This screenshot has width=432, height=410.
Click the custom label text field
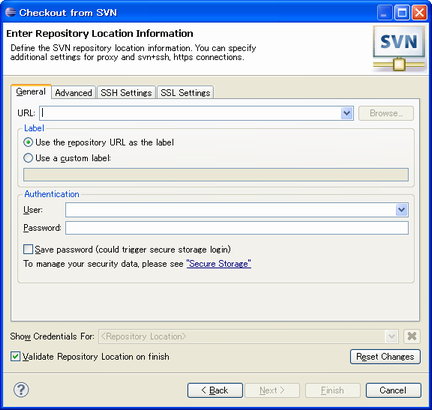point(216,175)
